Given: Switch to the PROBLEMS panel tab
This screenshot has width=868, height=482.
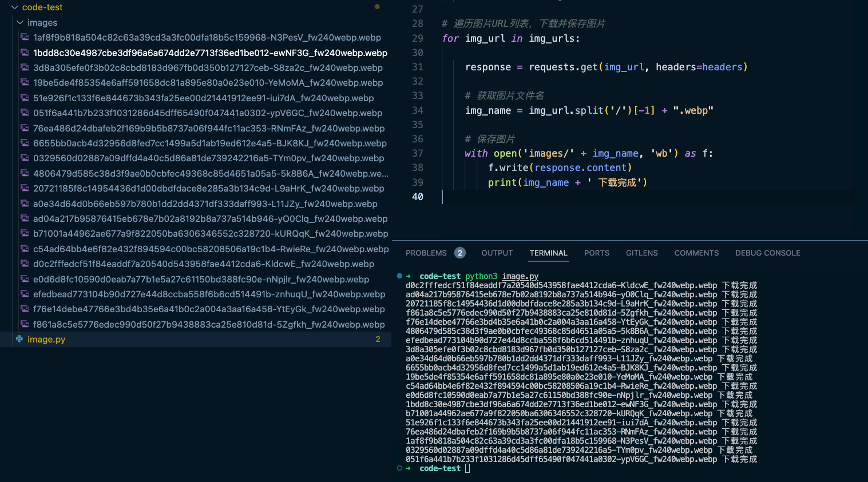Looking at the screenshot, I should pyautogui.click(x=426, y=253).
